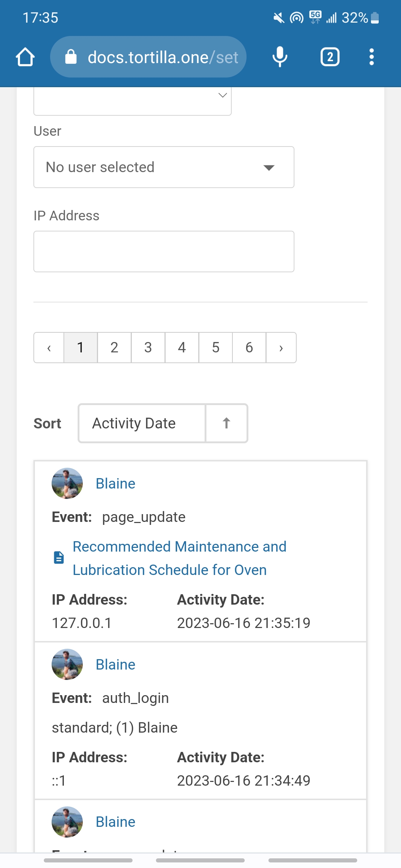The width and height of the screenshot is (401, 868).
Task: Open the Blaine profile link
Action: 115,483
